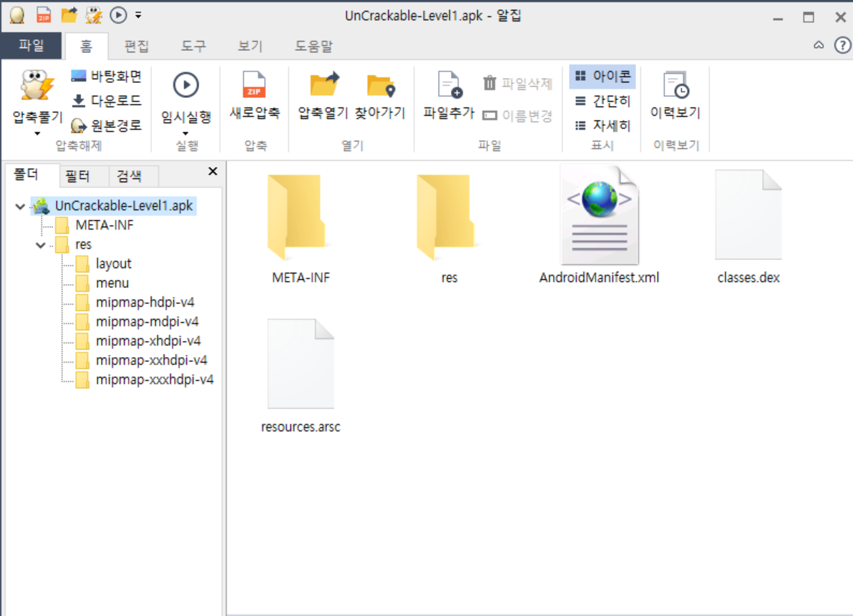Switch to the 편집 ribbon tab
The height and width of the screenshot is (616, 853).
tap(136, 47)
